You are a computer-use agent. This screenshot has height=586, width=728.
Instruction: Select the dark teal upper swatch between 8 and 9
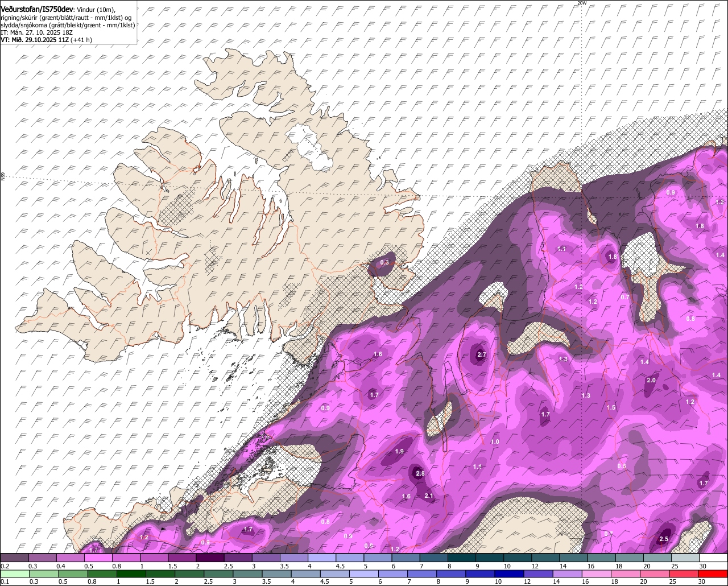(x=462, y=558)
